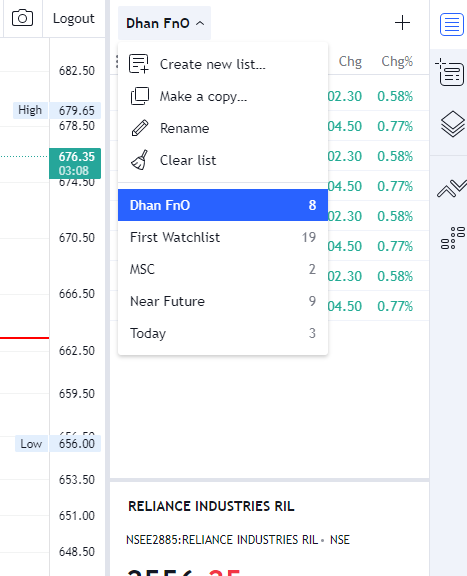Click the Logout button

74,18
